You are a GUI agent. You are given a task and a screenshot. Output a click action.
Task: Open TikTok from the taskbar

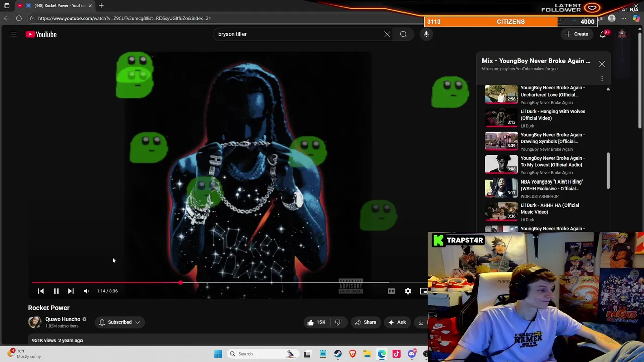pos(396,354)
